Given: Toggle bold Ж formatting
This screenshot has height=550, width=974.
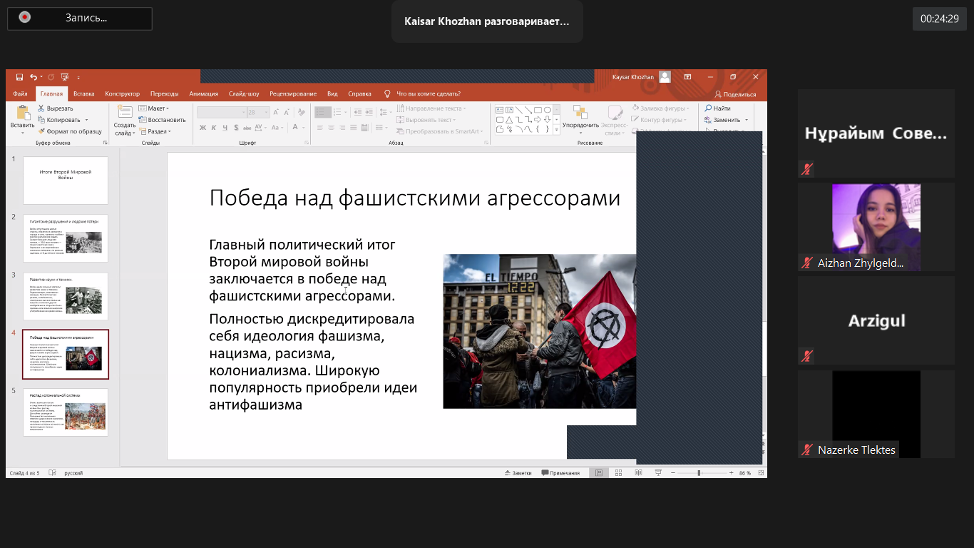Looking at the screenshot, I should (203, 127).
